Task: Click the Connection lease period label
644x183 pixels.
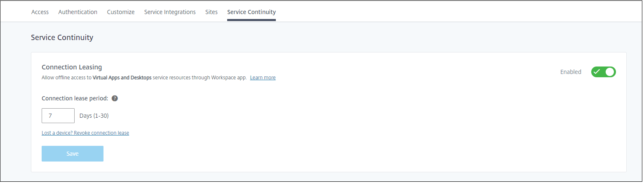Action: pos(75,98)
